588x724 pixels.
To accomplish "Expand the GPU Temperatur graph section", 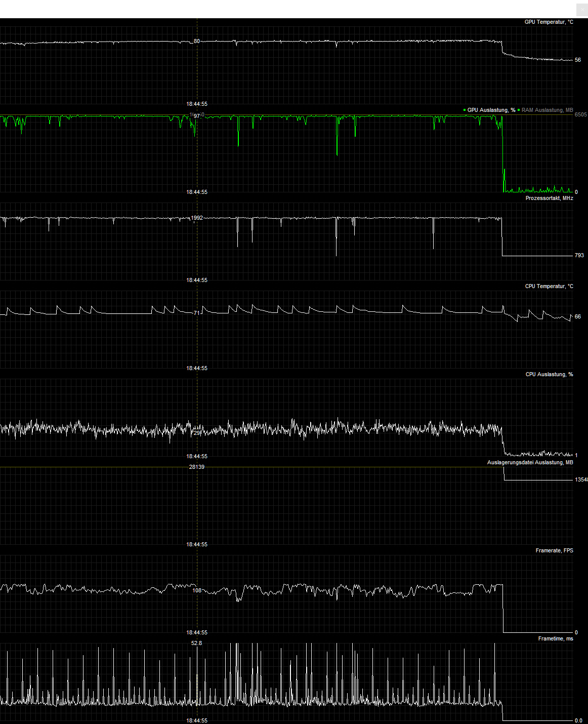I will (549, 22).
